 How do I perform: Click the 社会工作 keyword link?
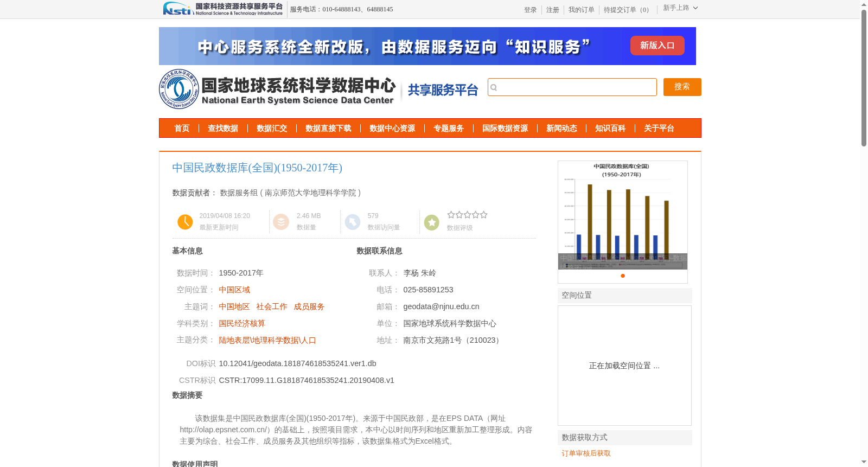click(272, 307)
